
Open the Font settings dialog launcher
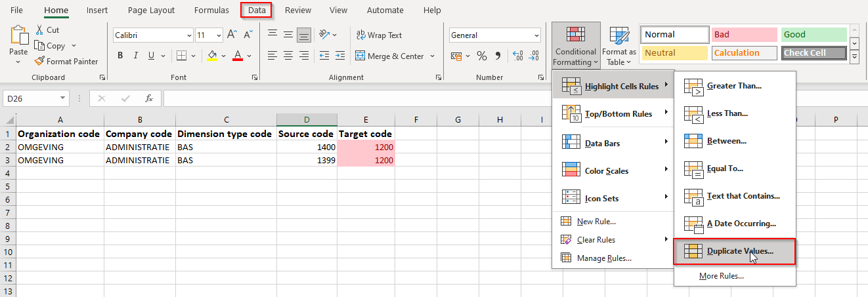[x=254, y=78]
